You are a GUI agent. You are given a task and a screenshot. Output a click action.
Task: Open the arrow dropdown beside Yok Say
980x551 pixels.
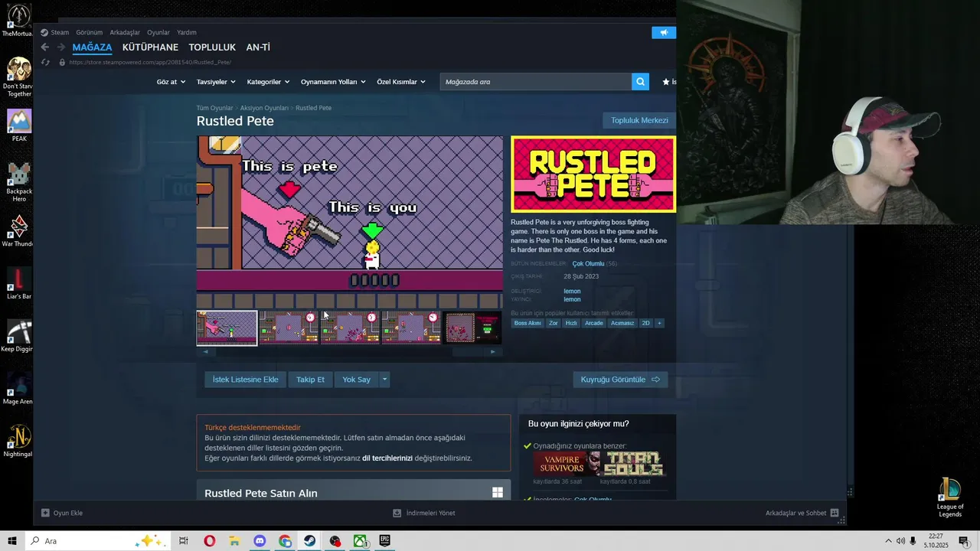click(384, 380)
